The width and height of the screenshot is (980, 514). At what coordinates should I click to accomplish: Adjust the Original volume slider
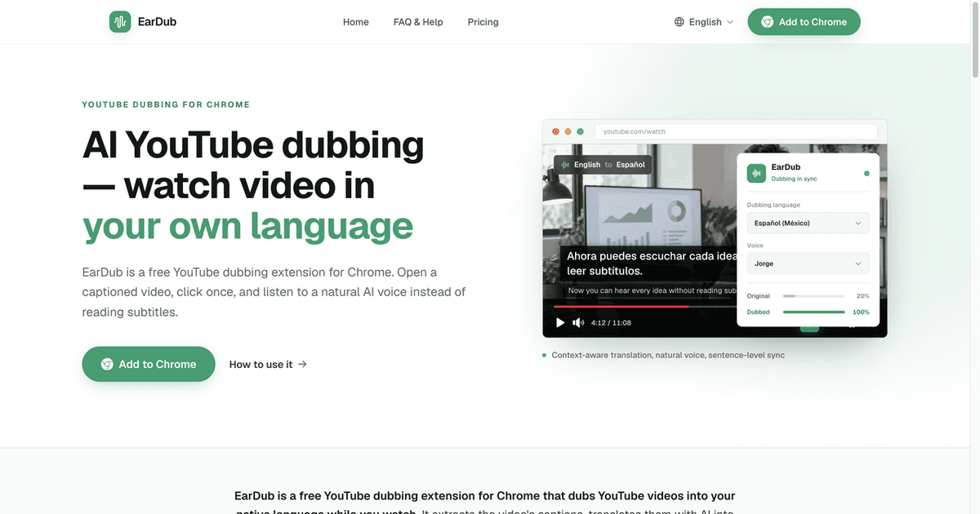(x=813, y=296)
